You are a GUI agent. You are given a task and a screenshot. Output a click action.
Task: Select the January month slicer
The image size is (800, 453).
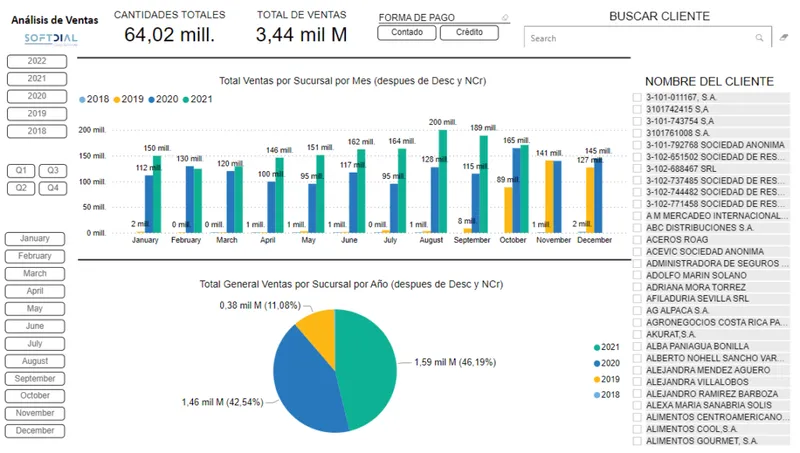pos(35,238)
